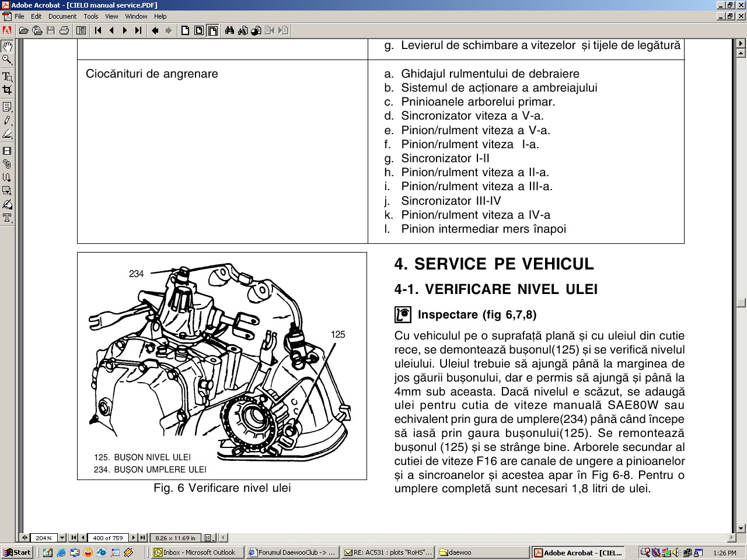Screen dimensions: 747x560
Task: Click the 400 of 759 page number field
Action: coord(108,538)
